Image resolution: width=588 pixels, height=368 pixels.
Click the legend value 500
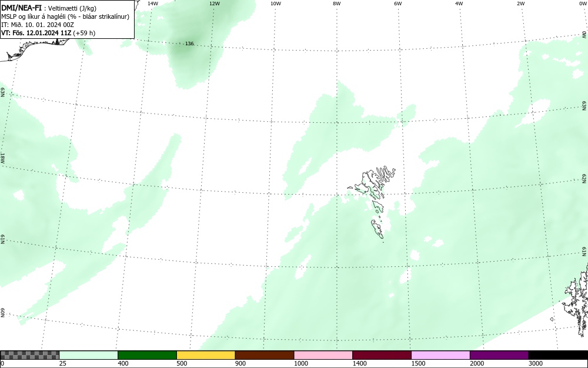click(182, 363)
